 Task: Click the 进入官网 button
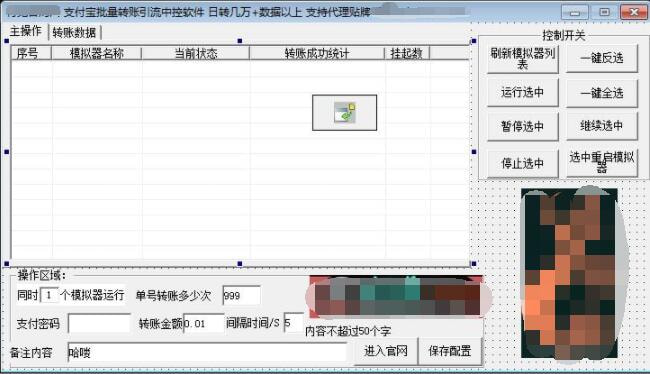click(386, 351)
